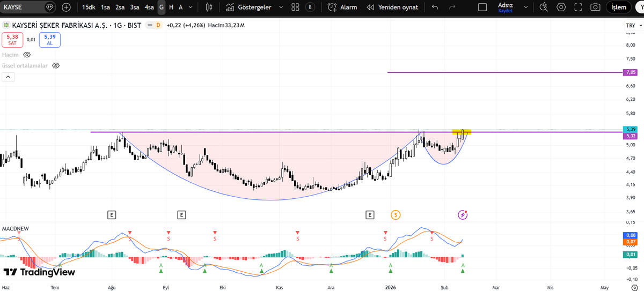
Task: Click the Hacim 33,23 M volume value
Action: coord(227,25)
